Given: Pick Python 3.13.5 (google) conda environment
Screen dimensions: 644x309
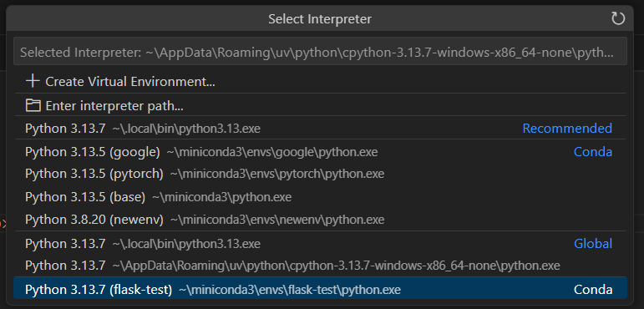Looking at the screenshot, I should (320, 152).
